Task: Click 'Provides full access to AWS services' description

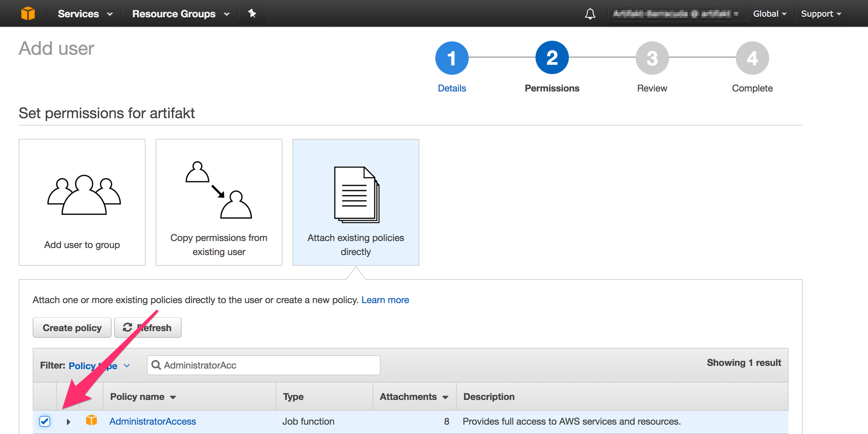Action: (x=572, y=421)
